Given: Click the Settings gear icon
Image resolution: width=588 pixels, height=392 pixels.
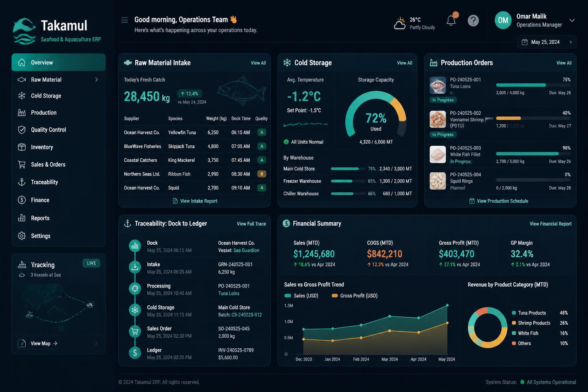Looking at the screenshot, I should (22, 236).
